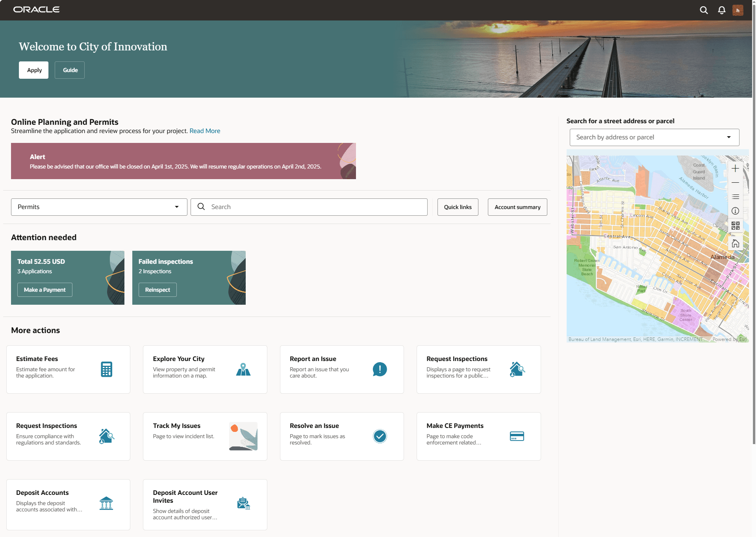Reinspect the failed inspections
The image size is (756, 537).
click(157, 290)
